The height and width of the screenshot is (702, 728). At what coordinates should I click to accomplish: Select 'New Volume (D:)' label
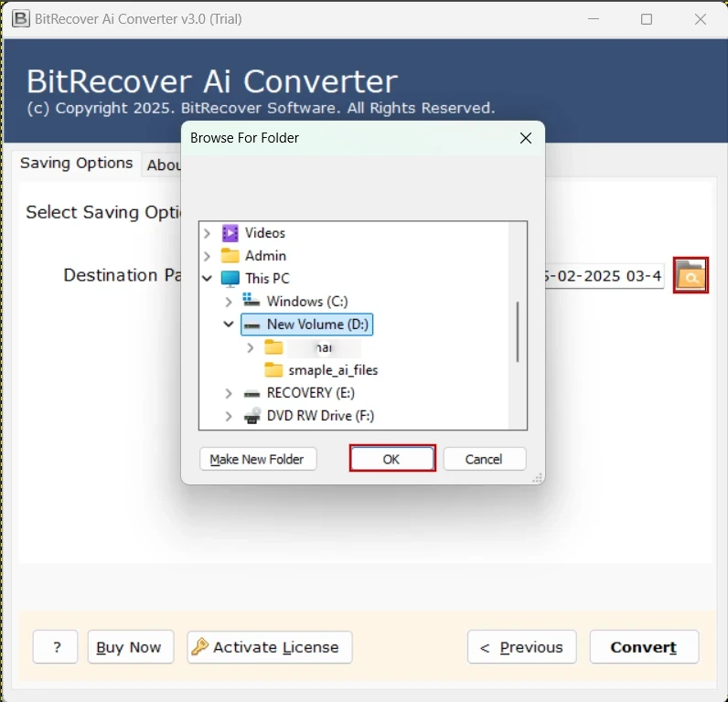point(317,324)
